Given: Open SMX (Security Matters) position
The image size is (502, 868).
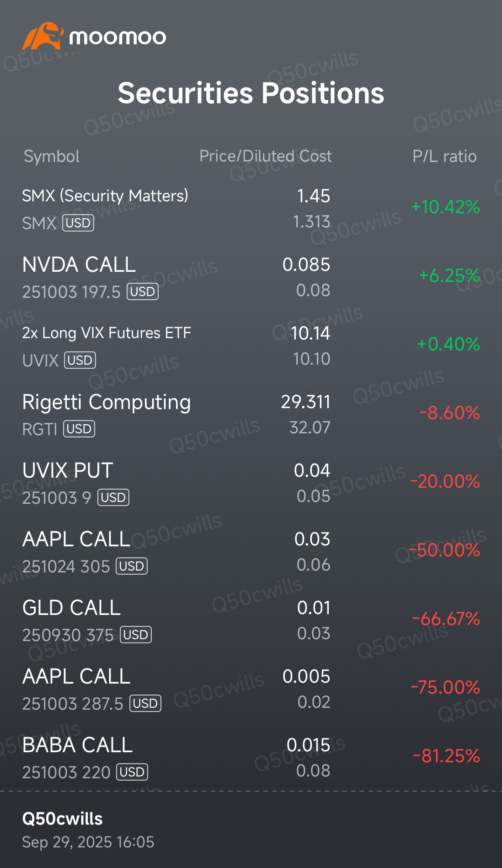Looking at the screenshot, I should tap(105, 196).
